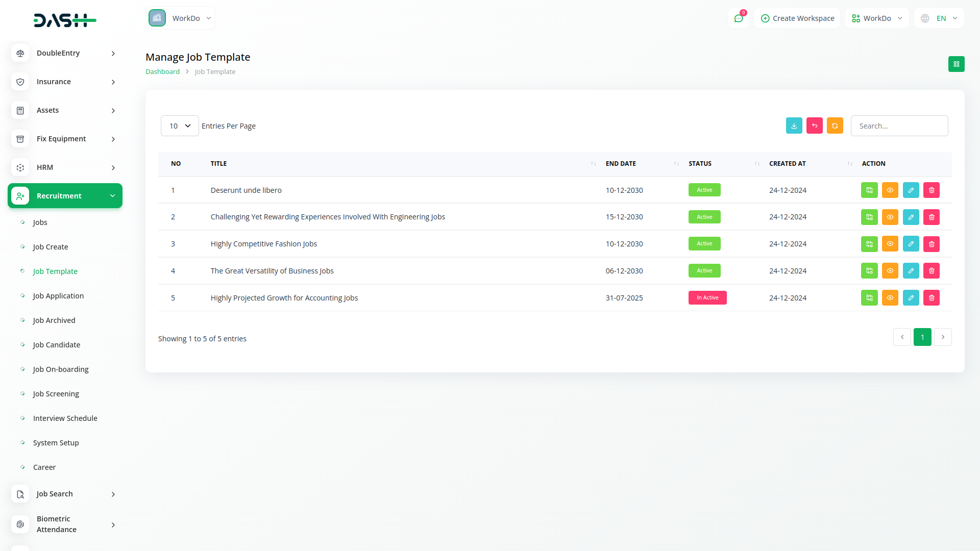Delete Highly Projected Growth for Accounting Jobs
This screenshot has width=980, height=551.
click(x=932, y=298)
